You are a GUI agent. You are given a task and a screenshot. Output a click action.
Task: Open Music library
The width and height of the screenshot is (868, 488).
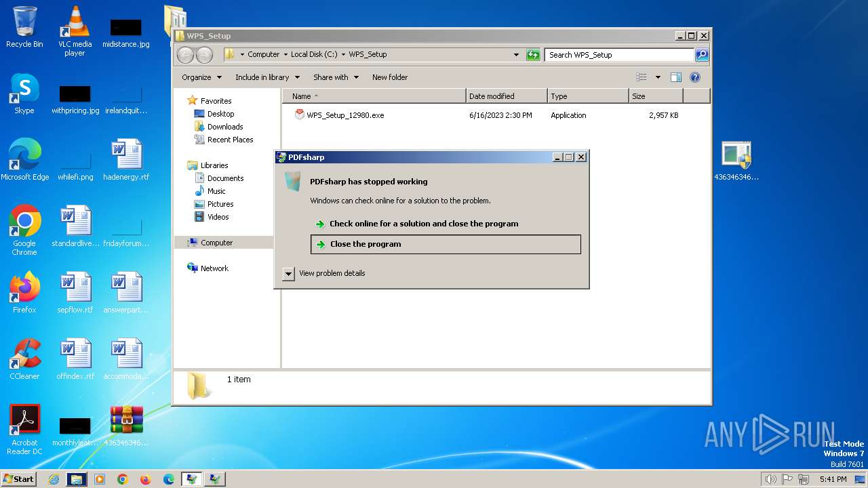(216, 191)
